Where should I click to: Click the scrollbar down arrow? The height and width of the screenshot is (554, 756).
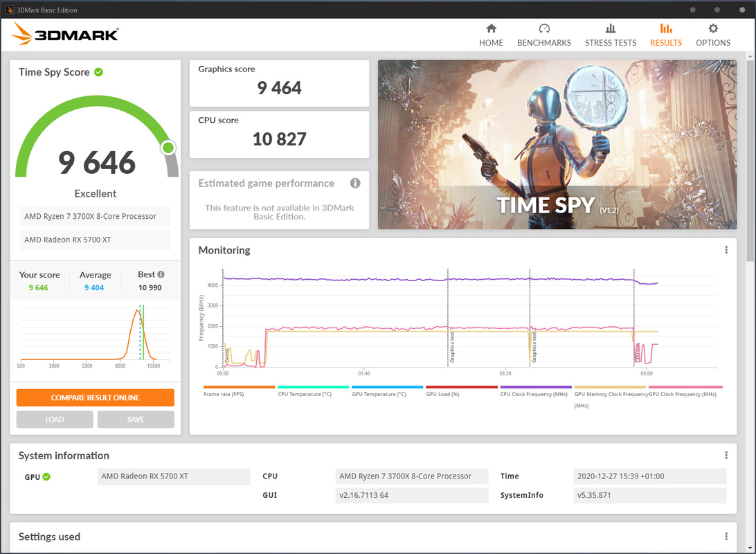750,548
